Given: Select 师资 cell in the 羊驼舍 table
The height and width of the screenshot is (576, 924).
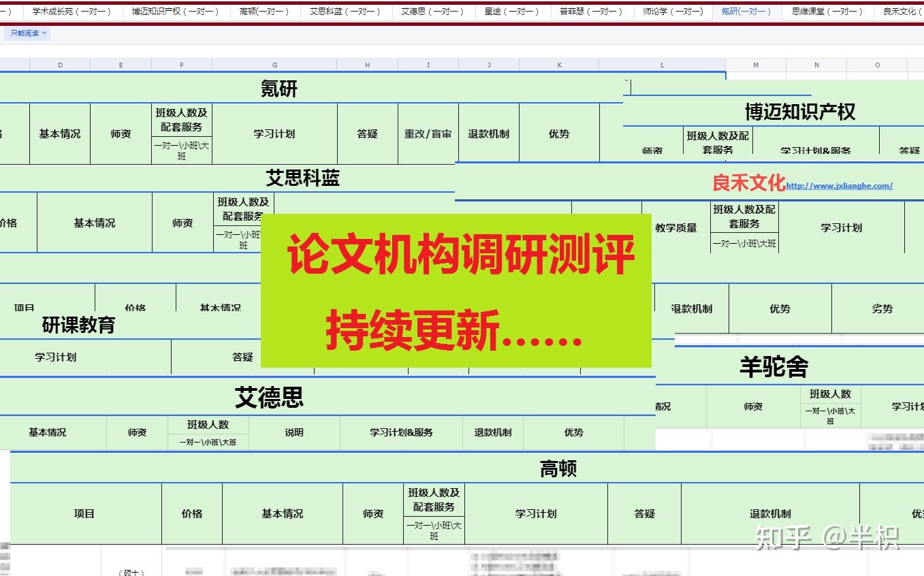Looking at the screenshot, I should click(x=753, y=406).
